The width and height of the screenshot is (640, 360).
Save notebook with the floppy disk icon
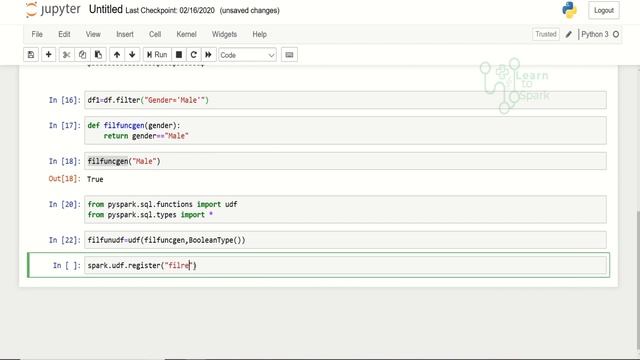31,55
